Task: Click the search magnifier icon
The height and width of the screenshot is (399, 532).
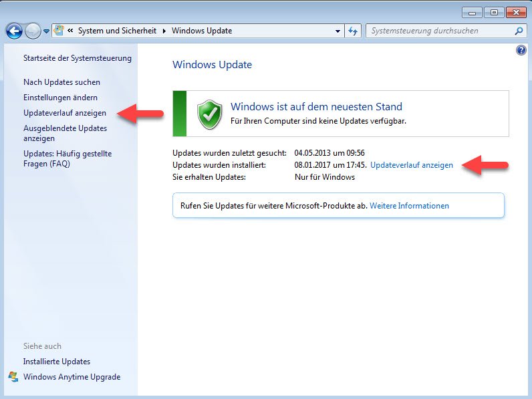Action: (519, 31)
